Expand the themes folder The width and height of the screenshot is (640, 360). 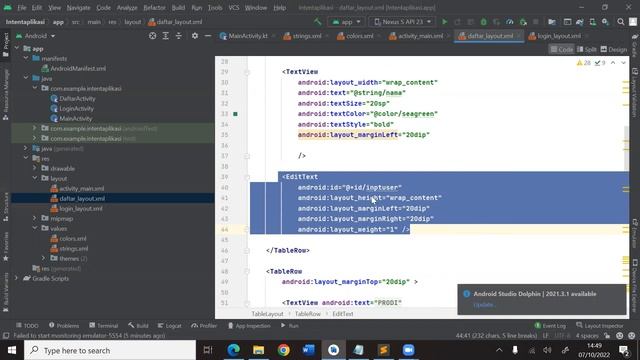click(x=43, y=258)
